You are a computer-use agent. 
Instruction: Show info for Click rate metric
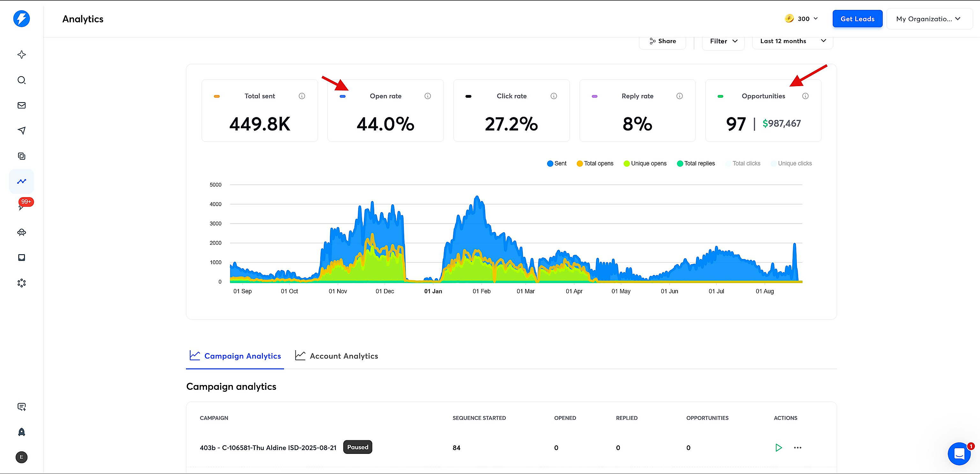pyautogui.click(x=553, y=96)
